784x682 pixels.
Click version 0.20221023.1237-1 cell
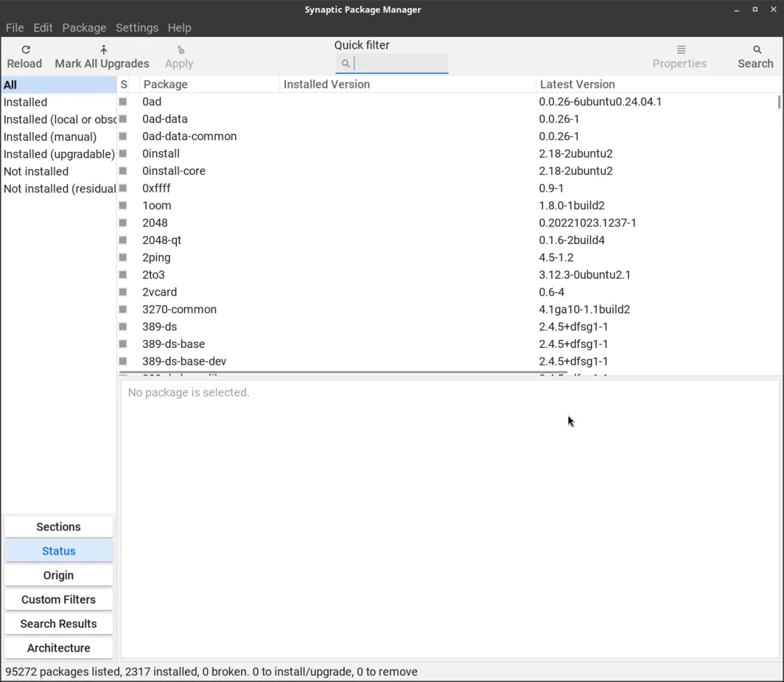(587, 223)
